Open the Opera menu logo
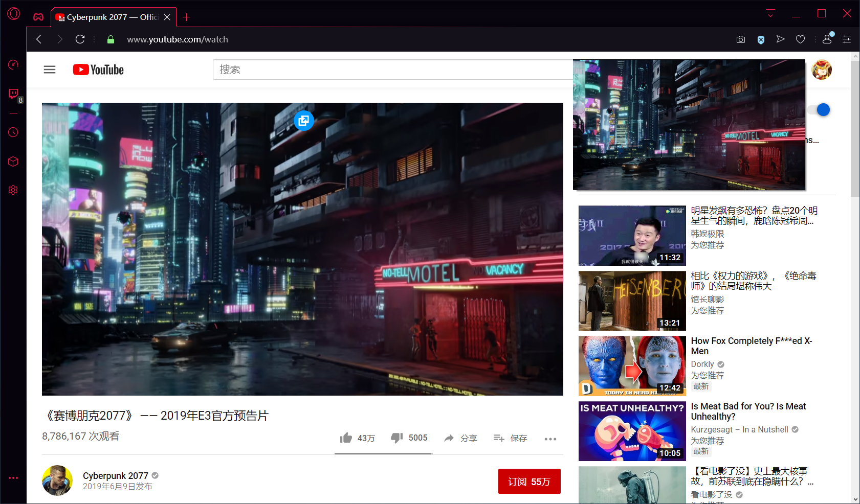The image size is (860, 504). point(14,14)
